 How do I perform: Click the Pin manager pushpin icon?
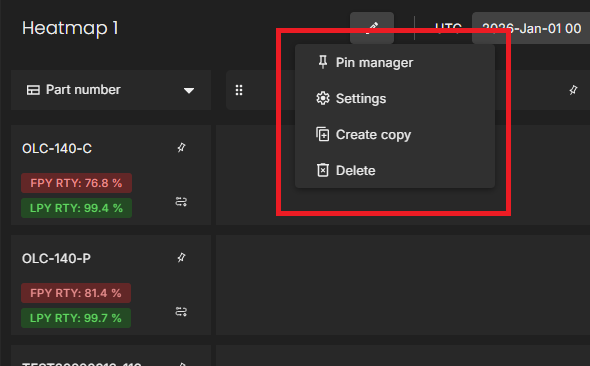click(322, 62)
